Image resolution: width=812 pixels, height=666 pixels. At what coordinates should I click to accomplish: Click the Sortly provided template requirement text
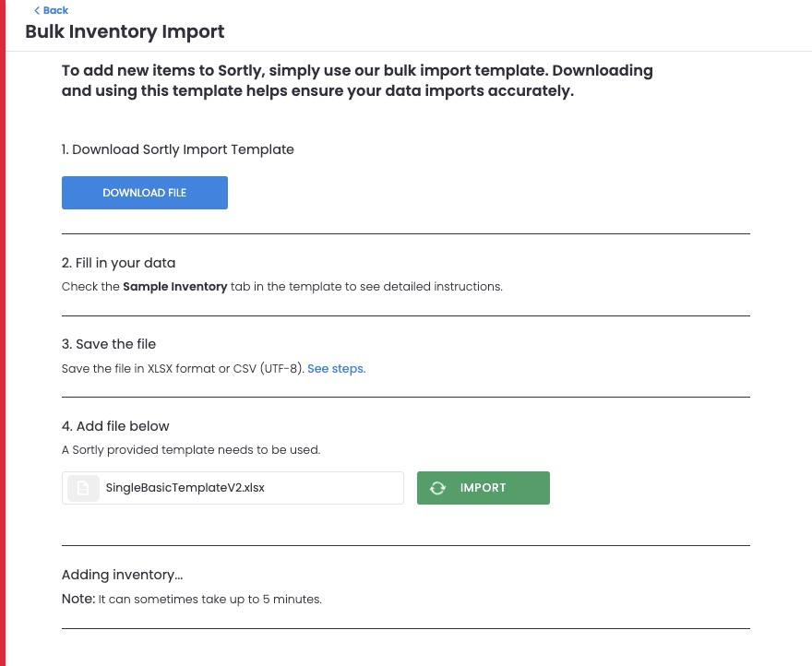[190, 450]
